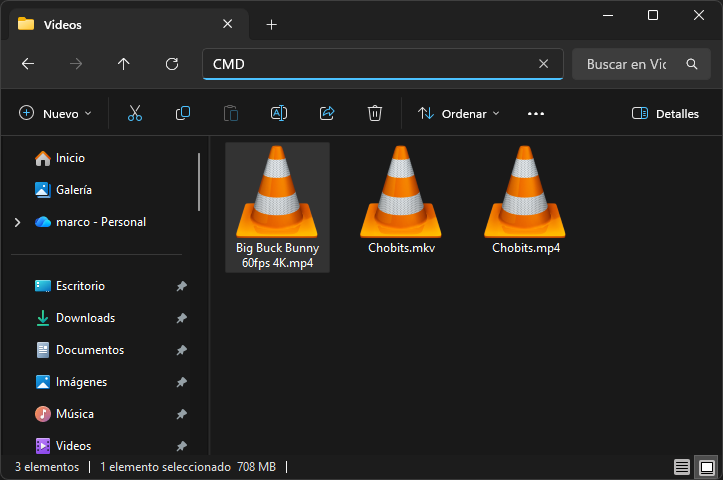Viewport: 723px width, 480px height.
Task: Switch to details list view in the status bar
Action: point(682,467)
